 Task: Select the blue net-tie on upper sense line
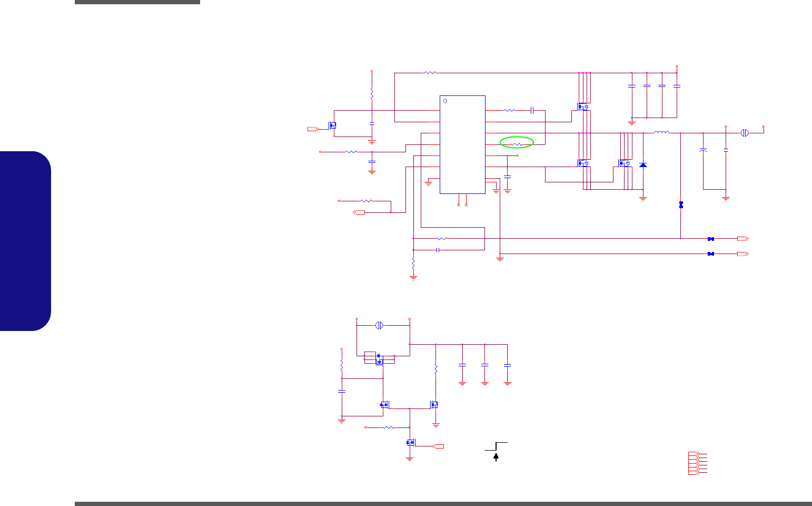click(711, 239)
